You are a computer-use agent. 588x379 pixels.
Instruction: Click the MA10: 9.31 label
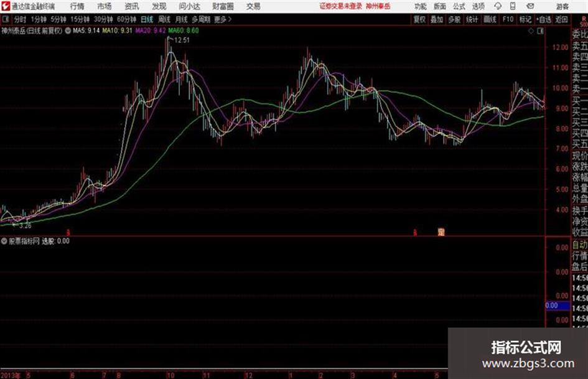[x=118, y=30]
